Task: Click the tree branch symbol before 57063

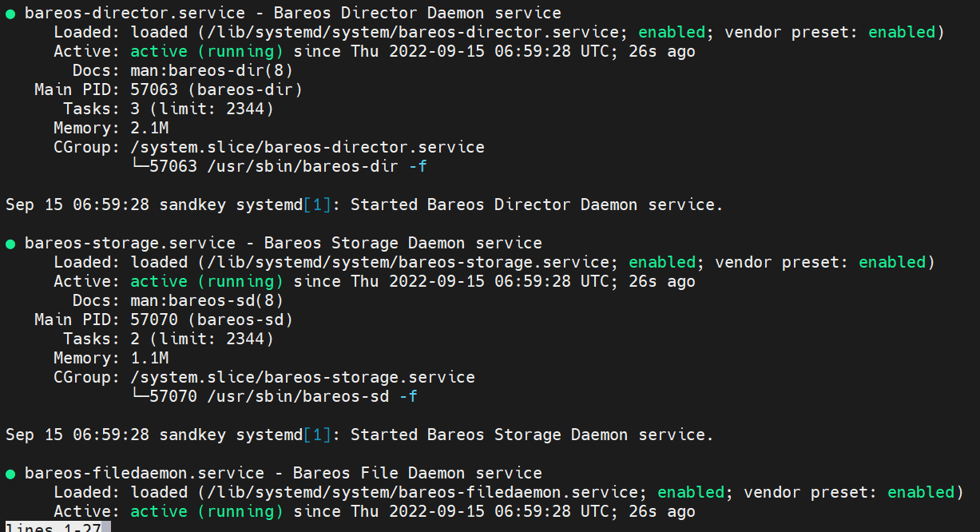Action: [x=140, y=167]
